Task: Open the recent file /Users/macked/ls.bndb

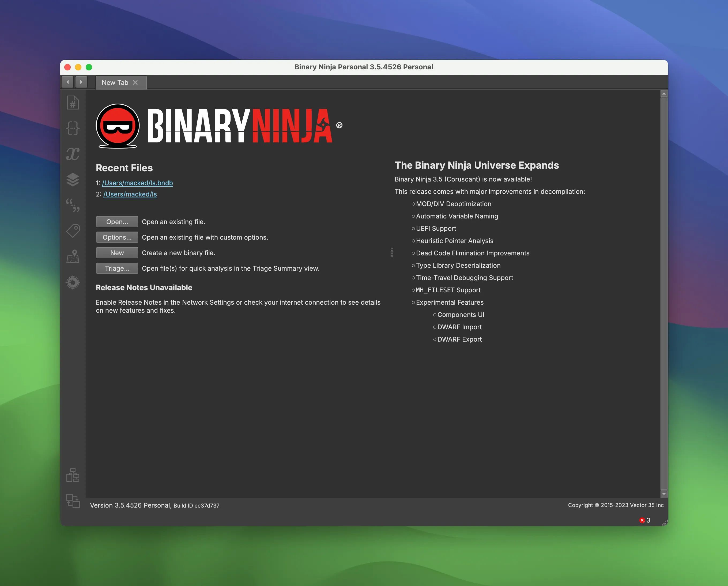Action: 137,183
